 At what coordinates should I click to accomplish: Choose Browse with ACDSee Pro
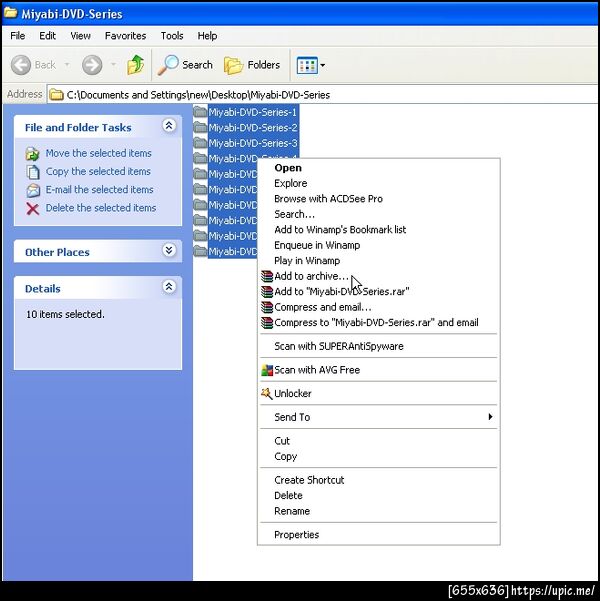(378, 199)
